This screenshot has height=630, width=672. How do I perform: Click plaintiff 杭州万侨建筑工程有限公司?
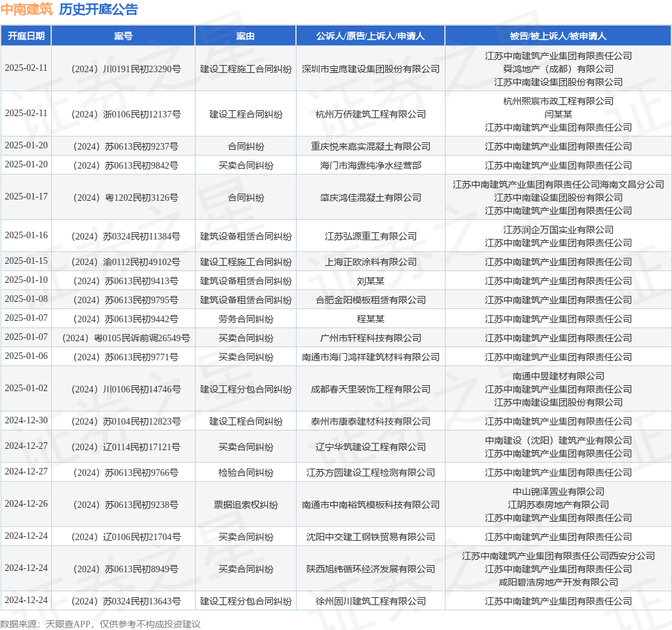tap(371, 114)
